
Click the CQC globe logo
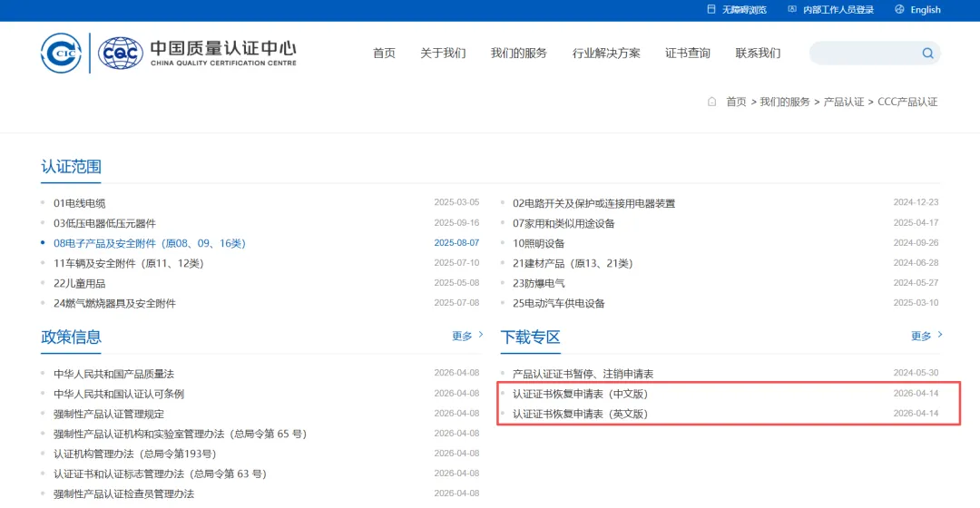point(121,54)
